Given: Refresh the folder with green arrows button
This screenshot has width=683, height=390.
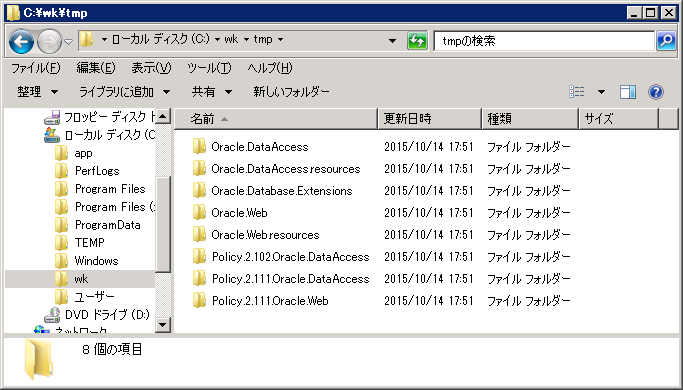Looking at the screenshot, I should coord(417,41).
